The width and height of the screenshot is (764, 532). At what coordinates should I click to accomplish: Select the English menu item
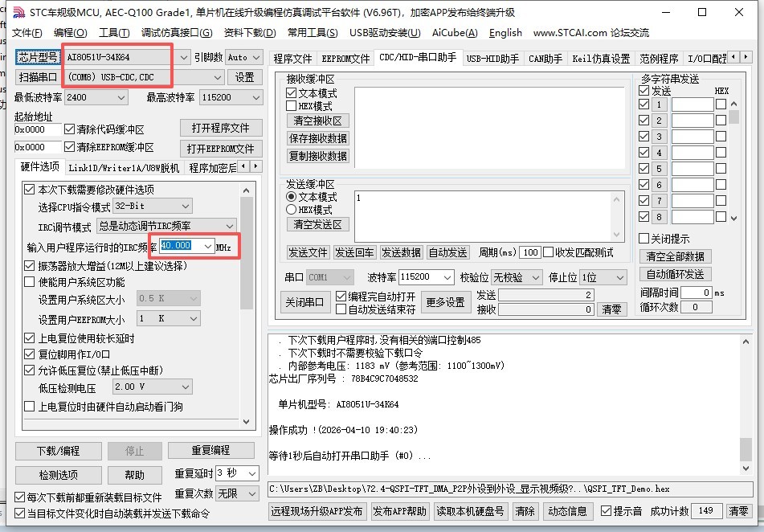(x=505, y=33)
